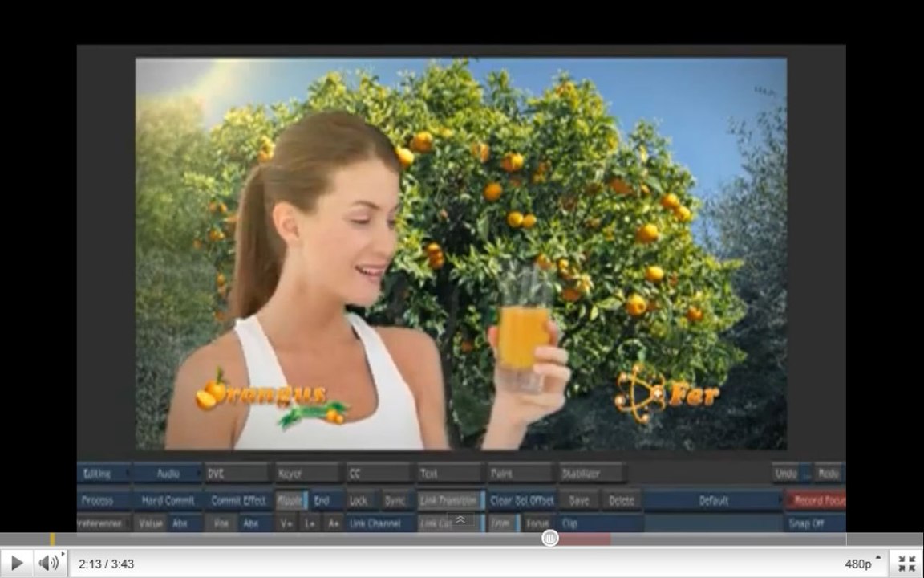The height and width of the screenshot is (578, 924).
Task: Open the Editing dropdown
Action: 103,473
